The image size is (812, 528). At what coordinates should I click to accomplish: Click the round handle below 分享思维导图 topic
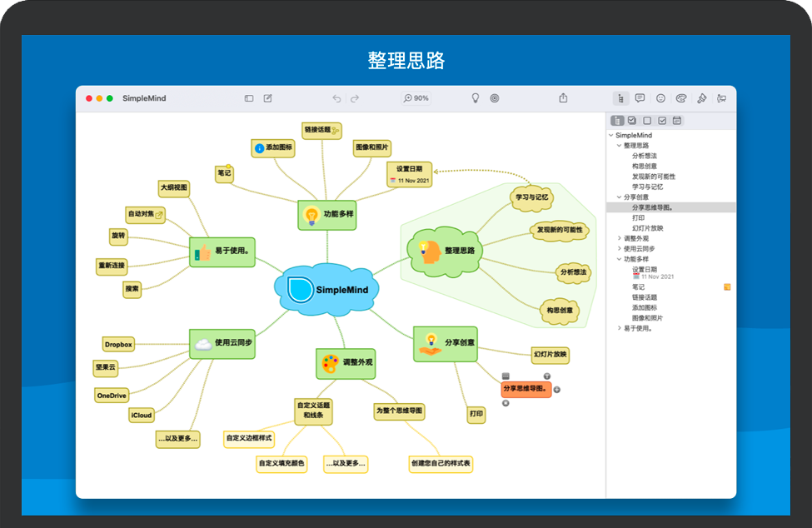(506, 403)
